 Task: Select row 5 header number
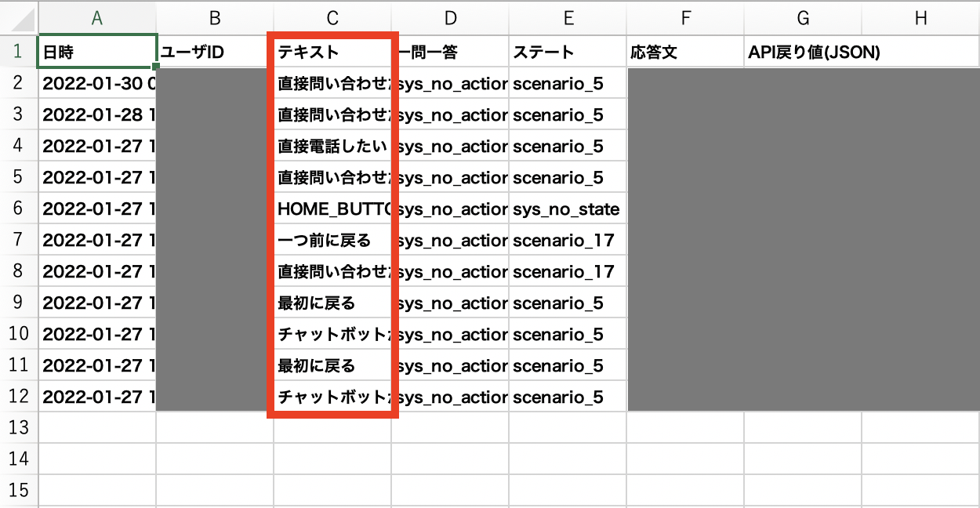(x=19, y=177)
